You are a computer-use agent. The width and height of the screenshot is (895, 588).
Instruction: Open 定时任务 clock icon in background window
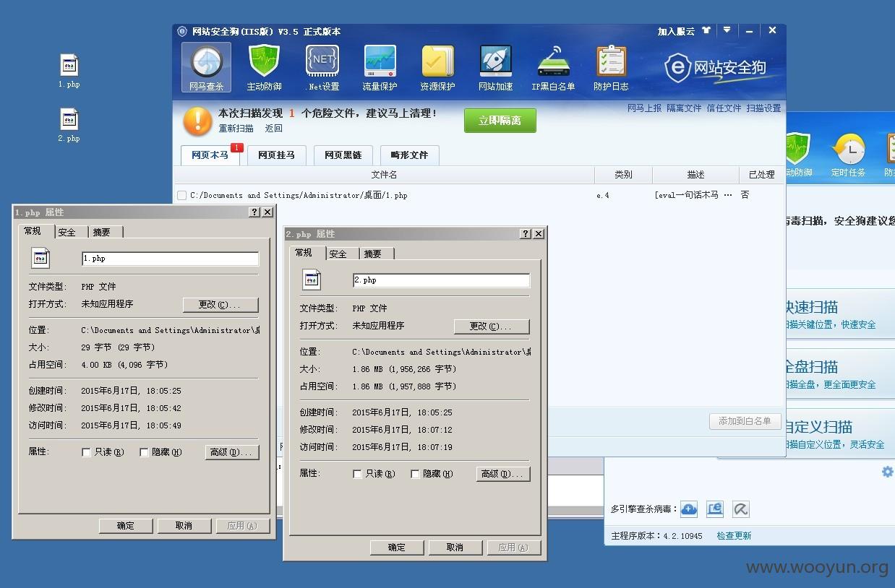(849, 154)
